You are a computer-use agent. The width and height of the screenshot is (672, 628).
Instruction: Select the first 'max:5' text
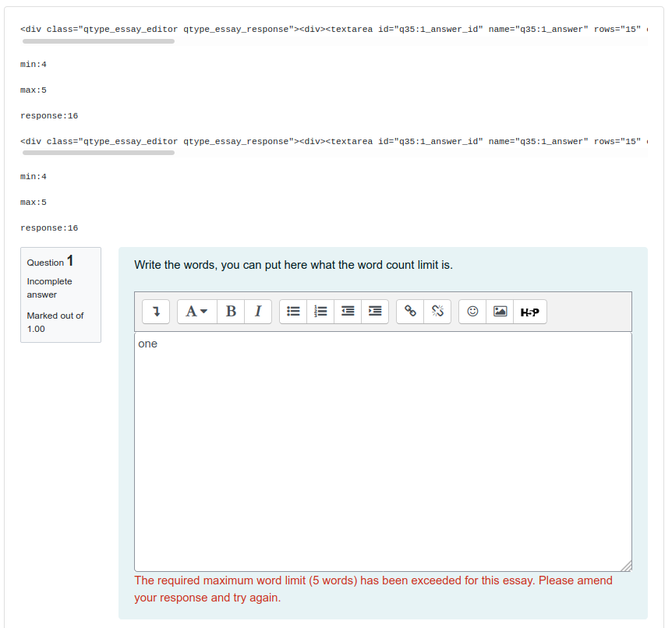[34, 90]
